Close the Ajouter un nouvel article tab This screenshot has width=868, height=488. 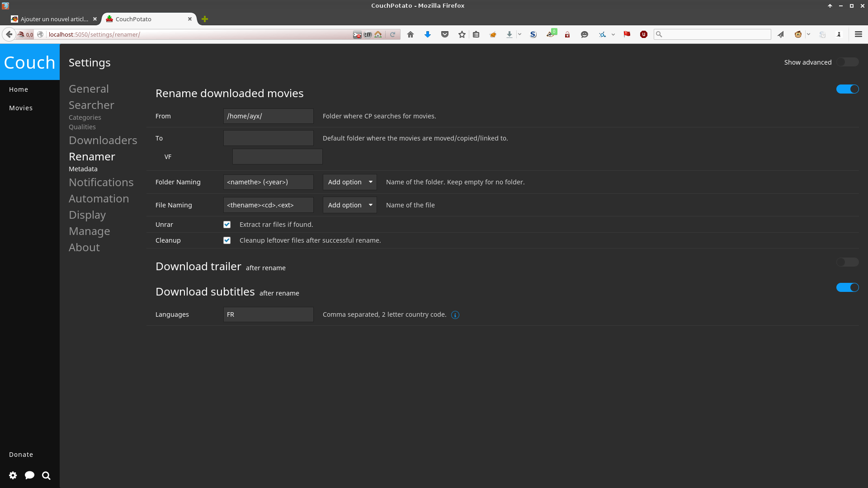point(95,19)
